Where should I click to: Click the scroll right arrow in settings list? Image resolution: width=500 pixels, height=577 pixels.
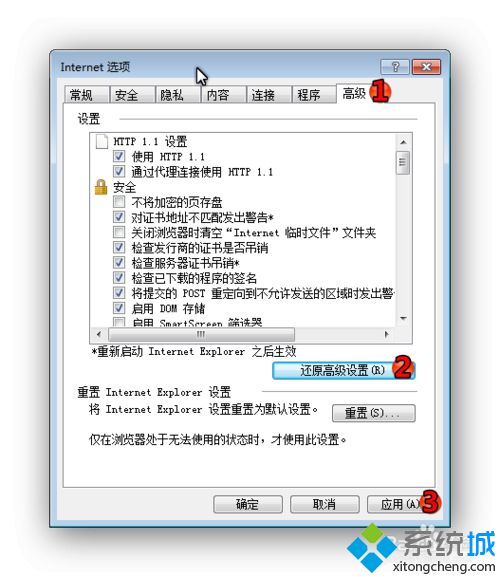click(386, 334)
